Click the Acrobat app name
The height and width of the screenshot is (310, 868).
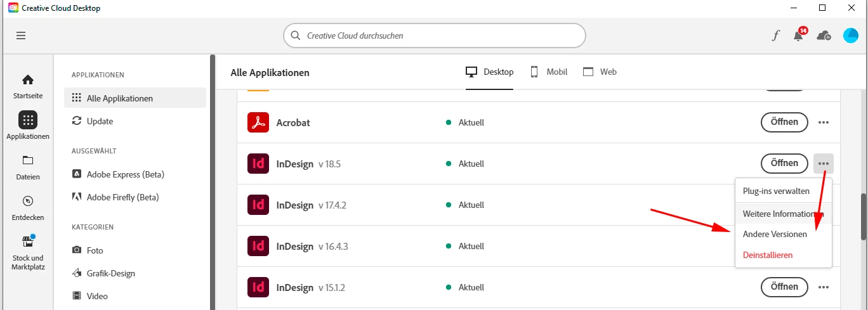pos(293,122)
